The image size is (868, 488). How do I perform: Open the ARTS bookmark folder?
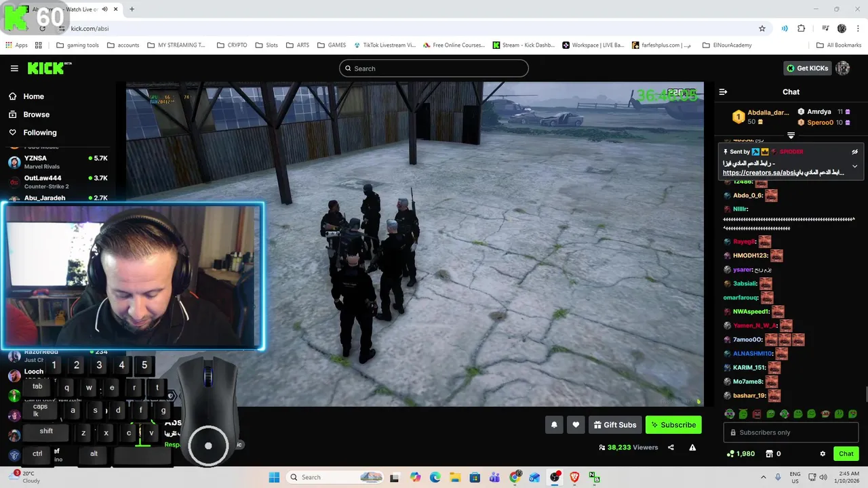[298, 45]
